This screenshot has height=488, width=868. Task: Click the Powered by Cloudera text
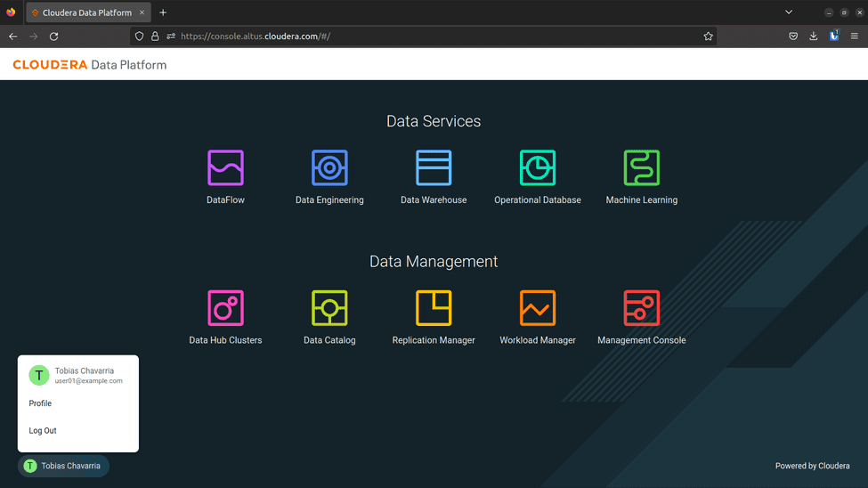(x=812, y=466)
